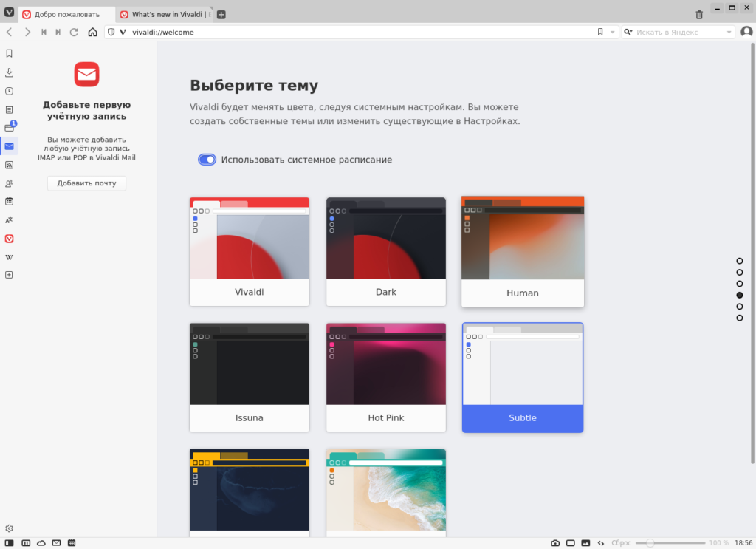Choose the Issuna theme
The height and width of the screenshot is (549, 756).
(250, 378)
